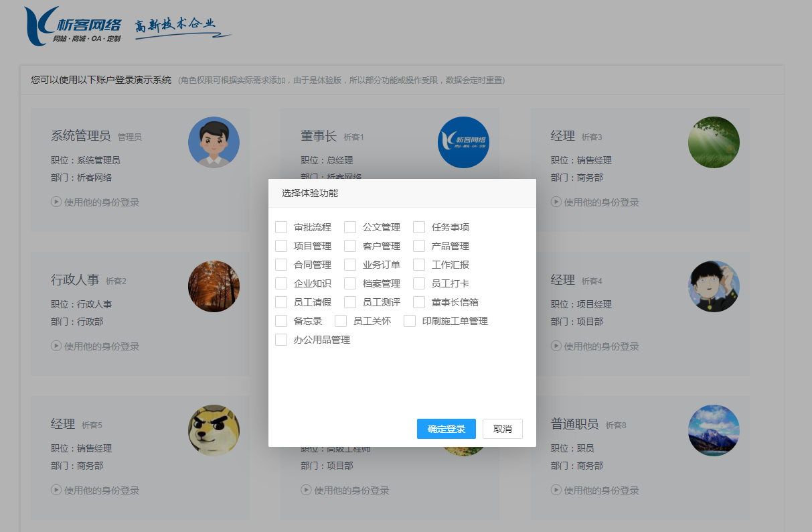Click the play icon in 普通职员 card
The height and width of the screenshot is (532, 812).
point(556,490)
